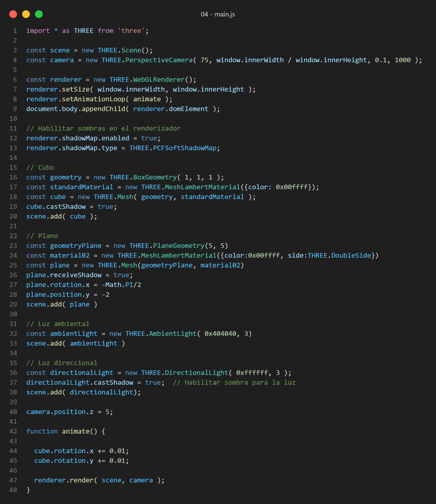Click the 0x404040 AmbientLight color value

(220, 334)
